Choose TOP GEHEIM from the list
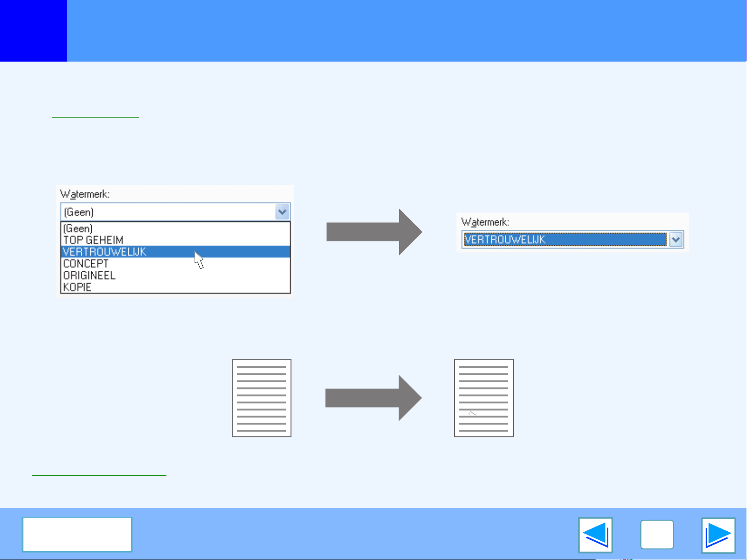 tap(93, 240)
